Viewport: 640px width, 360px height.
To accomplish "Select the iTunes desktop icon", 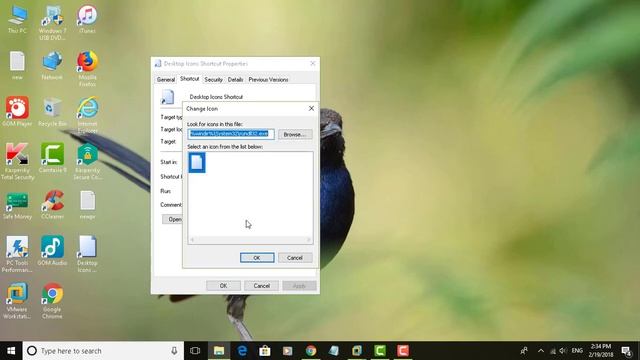I will (x=87, y=20).
